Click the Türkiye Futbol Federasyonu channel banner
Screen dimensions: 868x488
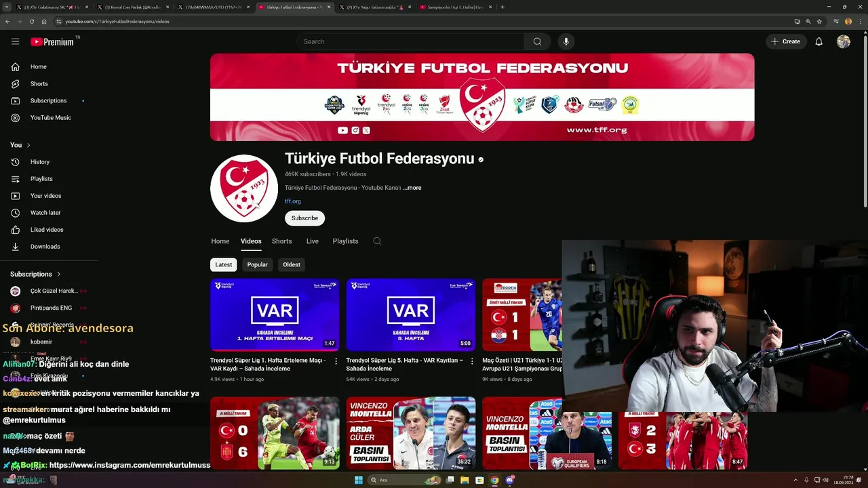point(482,97)
